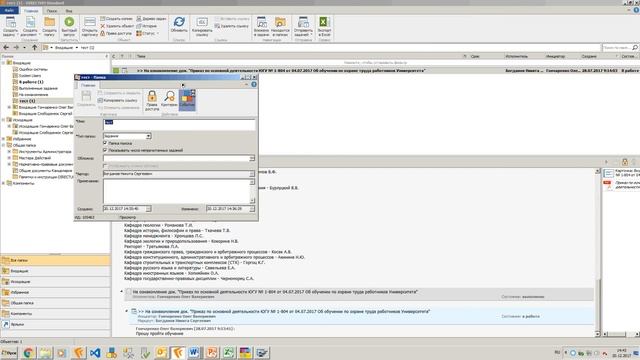The width and height of the screenshot is (640, 360).
Task: Click the Создать папку folder icon
Action: click(49, 27)
